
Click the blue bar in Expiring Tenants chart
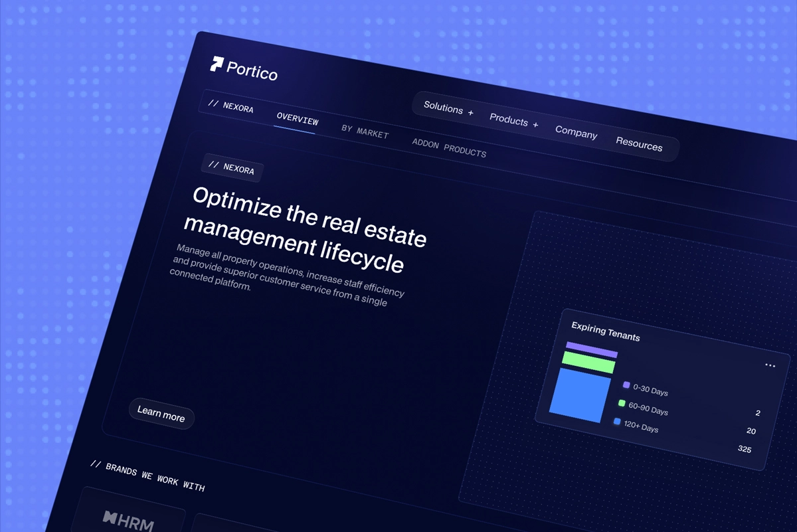click(x=578, y=395)
